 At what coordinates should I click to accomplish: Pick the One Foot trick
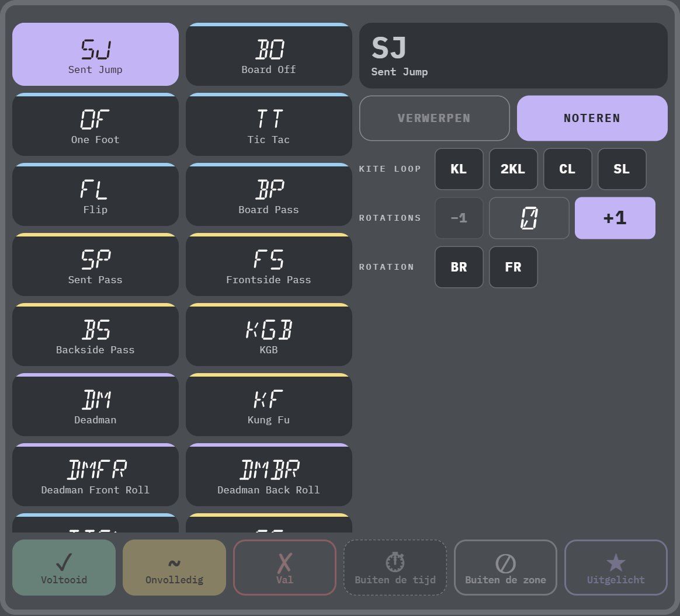tap(95, 124)
